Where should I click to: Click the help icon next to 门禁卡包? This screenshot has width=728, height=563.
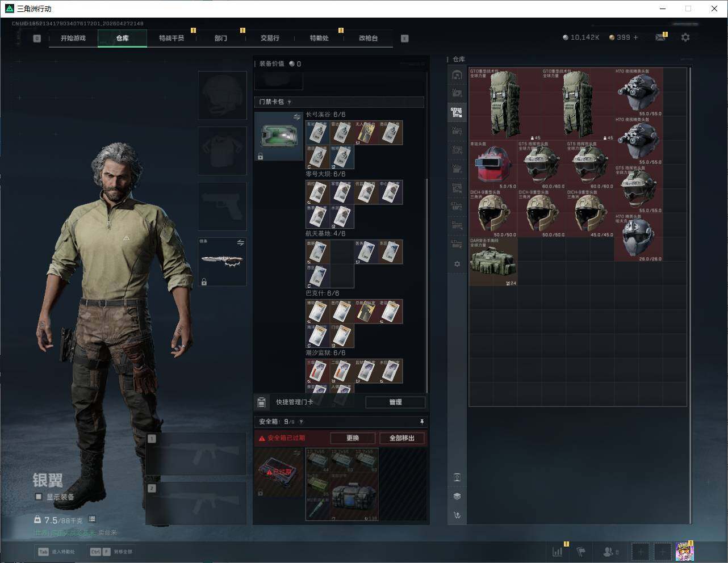289,102
